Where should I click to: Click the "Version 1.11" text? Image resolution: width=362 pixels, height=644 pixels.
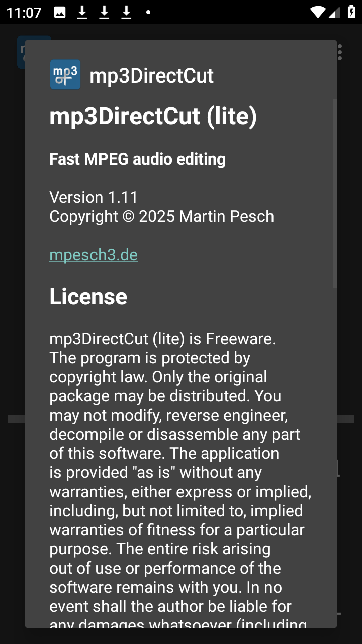[x=94, y=197]
